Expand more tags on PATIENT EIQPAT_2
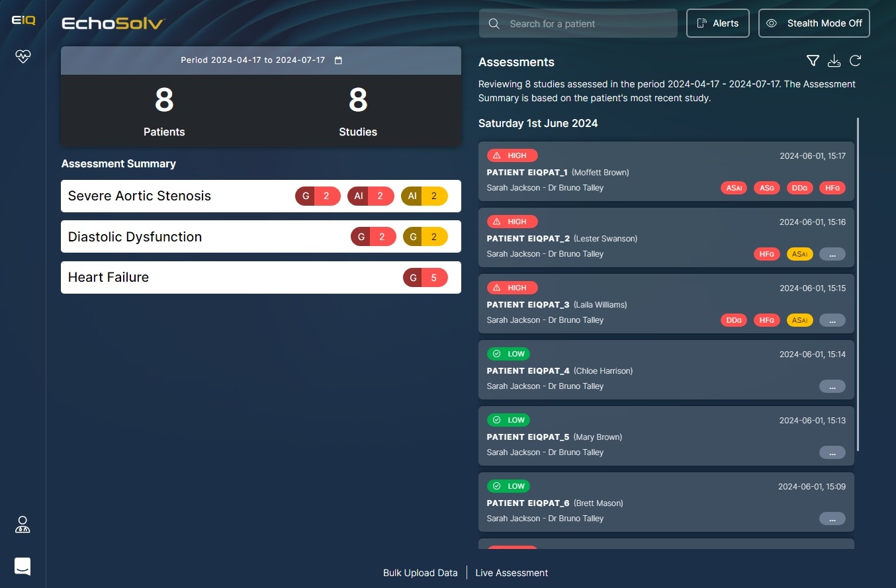This screenshot has width=896, height=588. tap(832, 254)
